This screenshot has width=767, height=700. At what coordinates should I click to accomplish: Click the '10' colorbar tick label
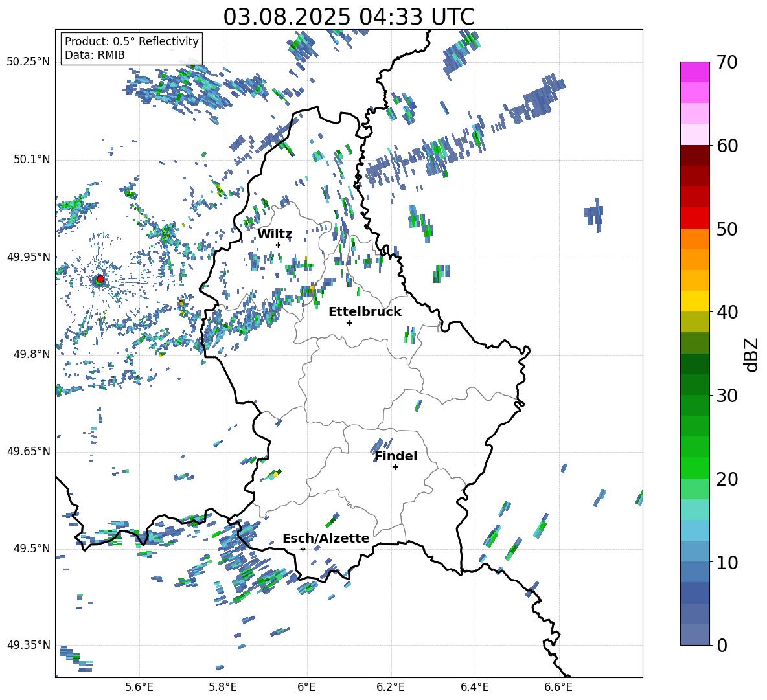pyautogui.click(x=727, y=562)
